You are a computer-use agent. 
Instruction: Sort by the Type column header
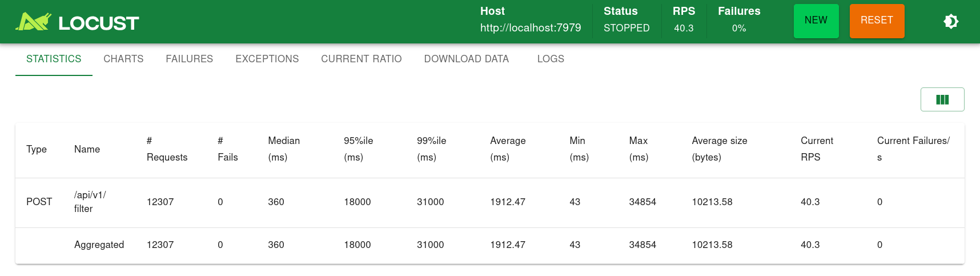pos(37,149)
